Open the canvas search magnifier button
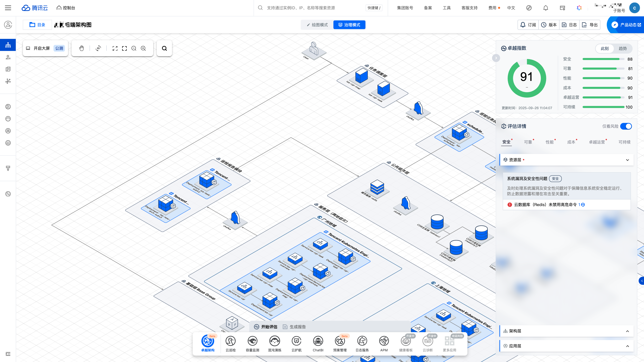The height and width of the screenshot is (362, 644). 164,48
